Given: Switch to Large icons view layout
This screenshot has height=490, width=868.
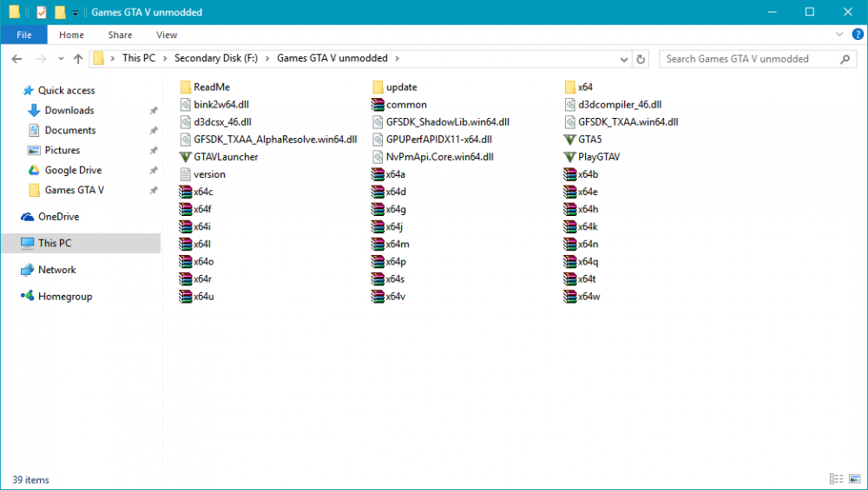Looking at the screenshot, I should pyautogui.click(x=855, y=479).
